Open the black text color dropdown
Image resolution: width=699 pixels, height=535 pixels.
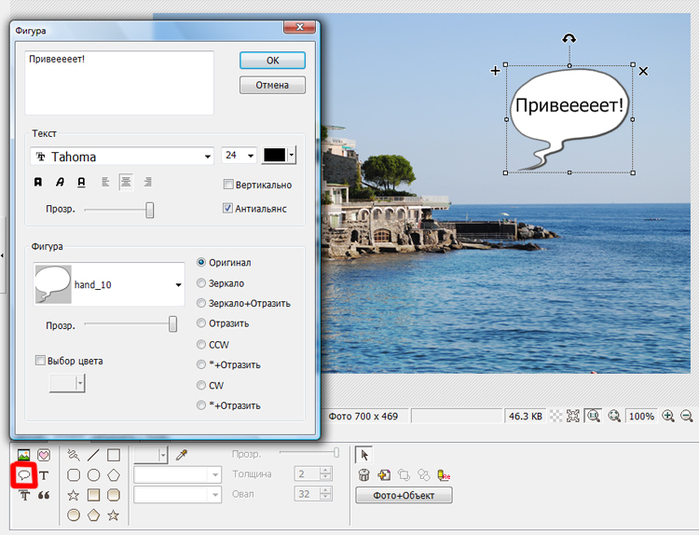point(292,155)
